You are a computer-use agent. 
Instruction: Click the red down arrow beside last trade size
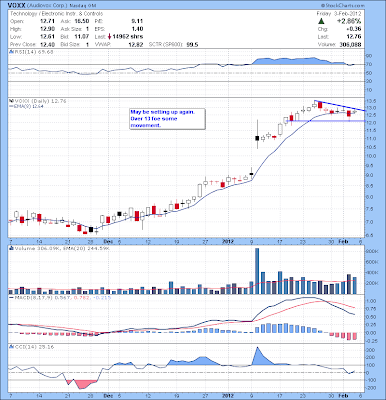click(109, 37)
